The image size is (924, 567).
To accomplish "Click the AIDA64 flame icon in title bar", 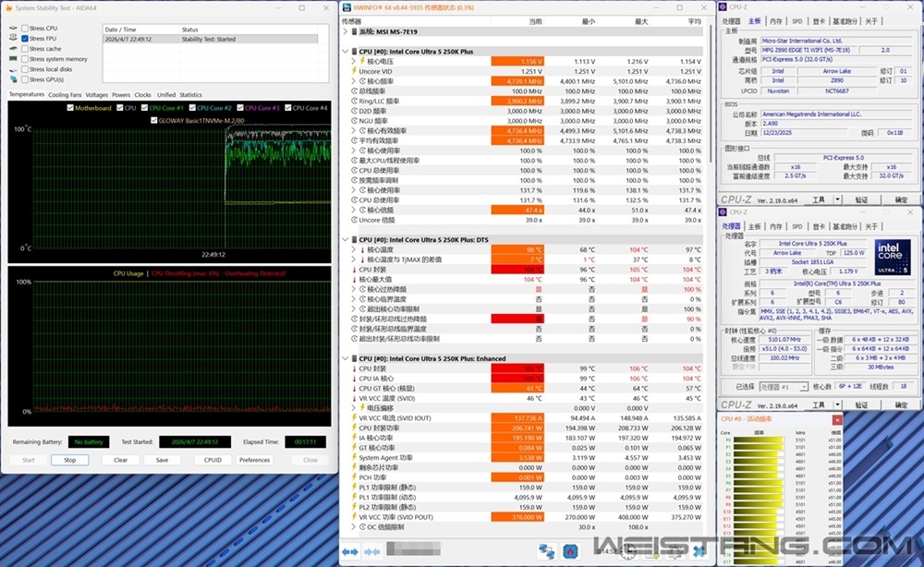I will click(x=6, y=9).
